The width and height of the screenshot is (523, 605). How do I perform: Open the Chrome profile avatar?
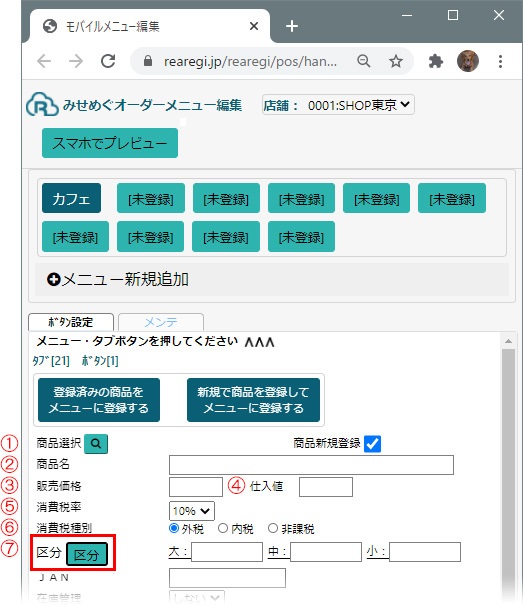pyautogui.click(x=468, y=61)
